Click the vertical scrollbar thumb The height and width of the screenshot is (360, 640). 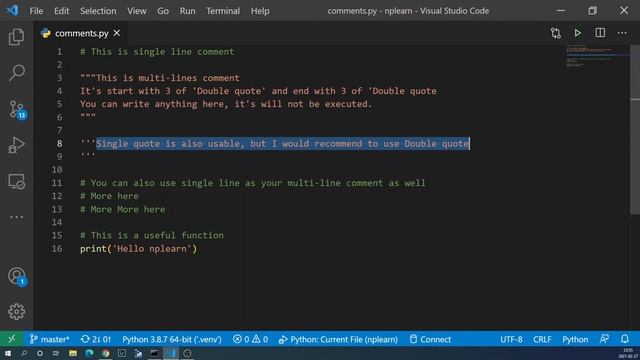635,130
